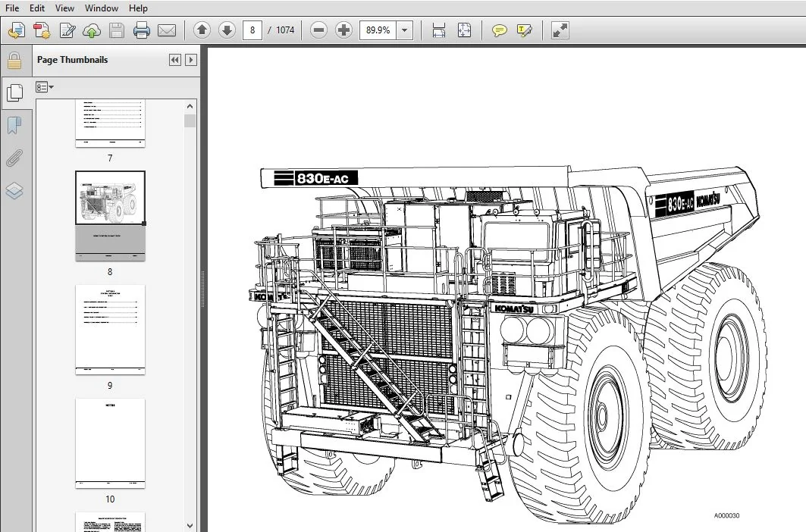Go to next page with down arrow

pos(227,30)
